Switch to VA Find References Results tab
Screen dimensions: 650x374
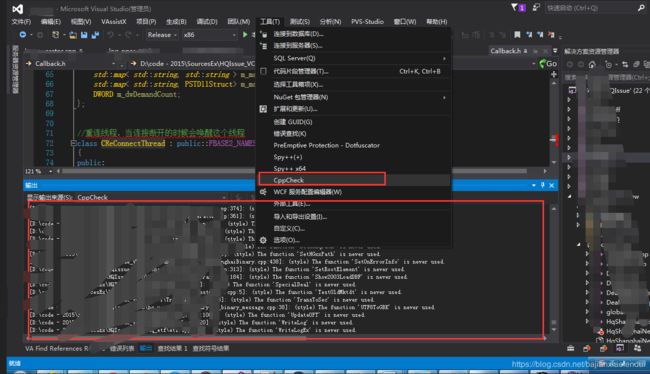click(57, 348)
